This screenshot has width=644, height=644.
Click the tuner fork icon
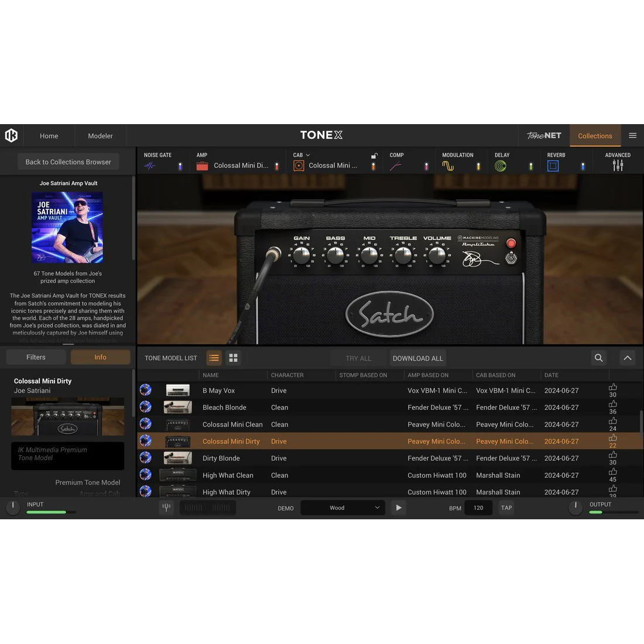click(x=166, y=507)
